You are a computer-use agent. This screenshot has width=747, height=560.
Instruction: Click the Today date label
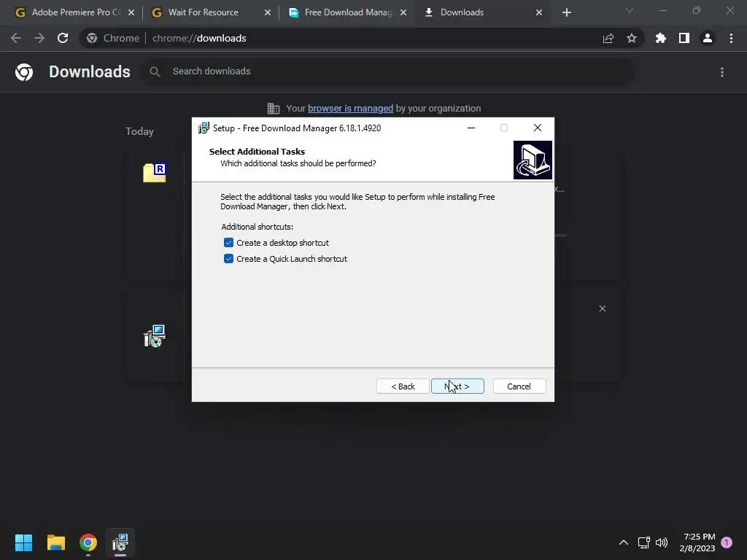(x=139, y=131)
